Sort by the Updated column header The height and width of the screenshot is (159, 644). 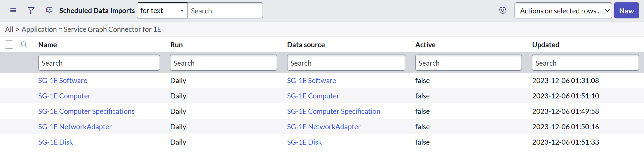546,45
